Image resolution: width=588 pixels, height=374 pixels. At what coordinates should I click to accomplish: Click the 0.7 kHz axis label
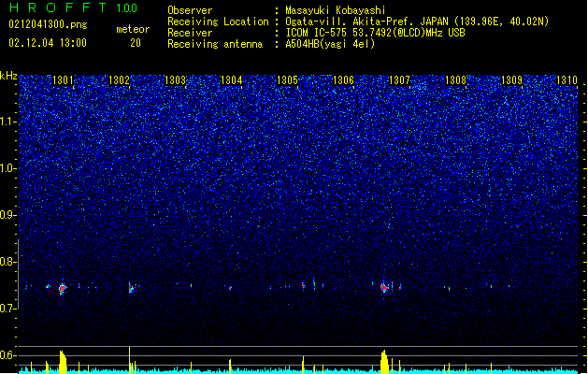(x=8, y=309)
